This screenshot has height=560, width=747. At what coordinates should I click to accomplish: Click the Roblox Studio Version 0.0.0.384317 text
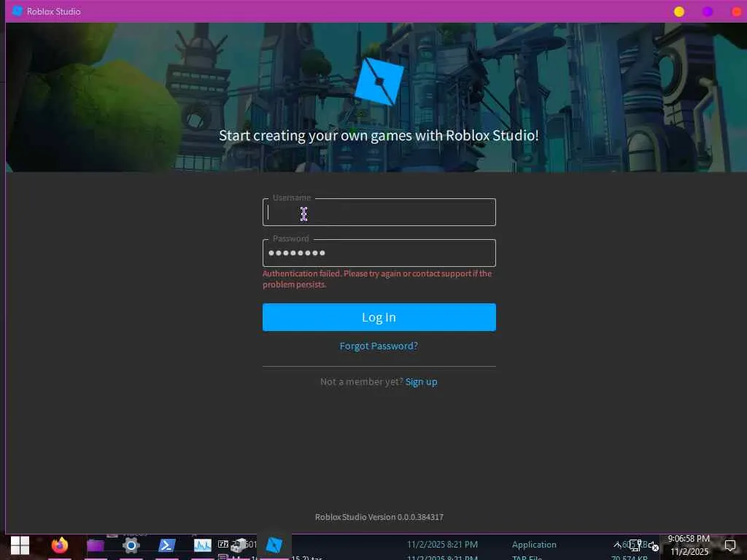point(379,517)
